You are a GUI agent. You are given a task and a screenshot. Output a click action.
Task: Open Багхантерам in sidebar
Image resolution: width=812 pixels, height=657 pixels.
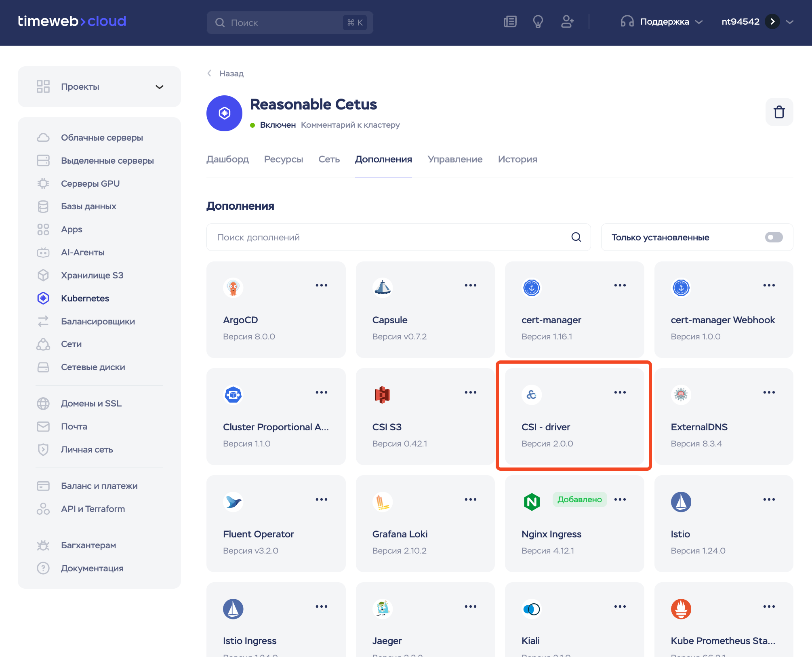click(x=99, y=545)
